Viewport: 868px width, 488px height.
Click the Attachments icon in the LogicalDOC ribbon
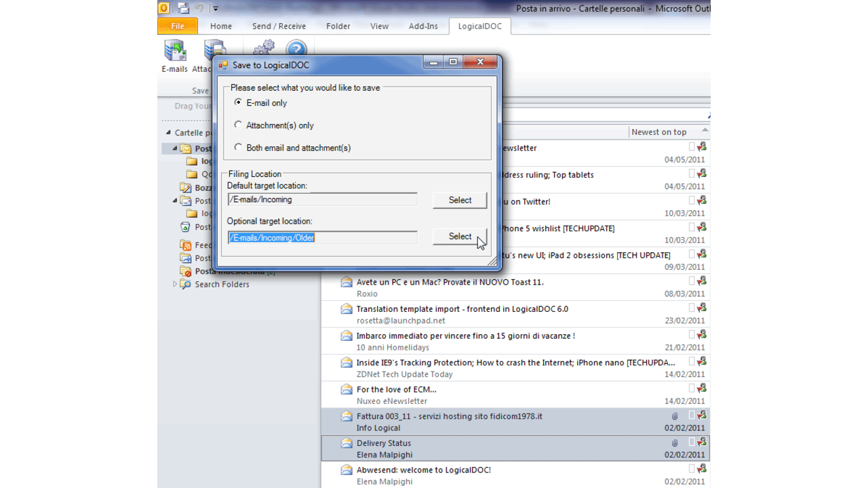[214, 51]
